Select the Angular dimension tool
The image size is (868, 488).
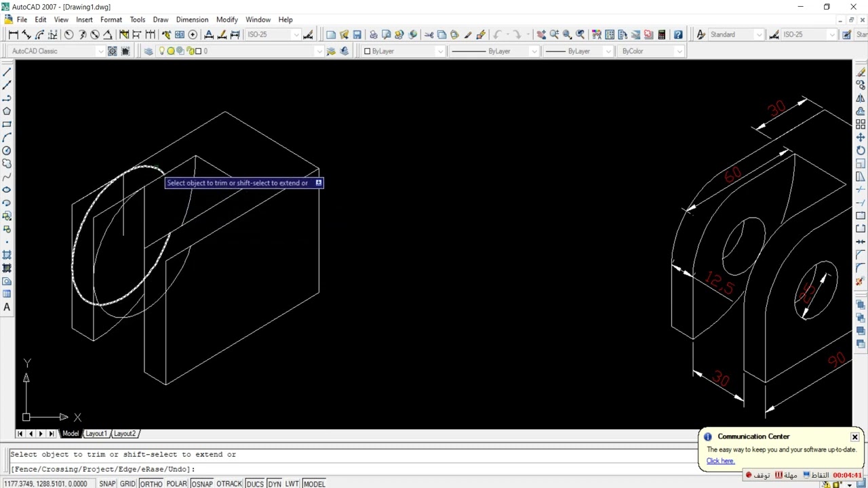click(x=108, y=35)
